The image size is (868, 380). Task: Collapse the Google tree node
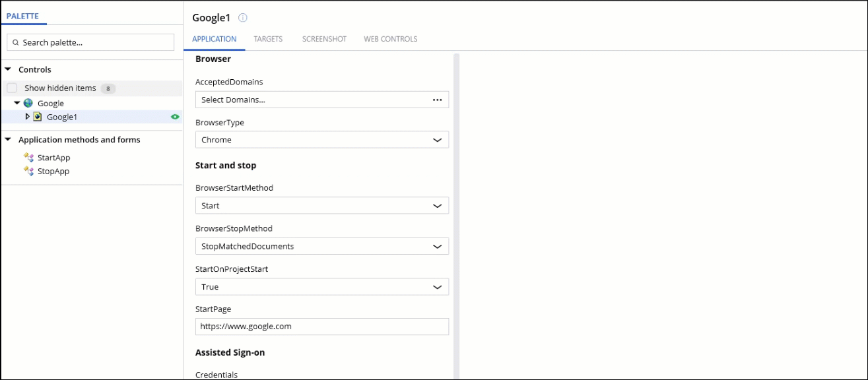pyautogui.click(x=17, y=103)
